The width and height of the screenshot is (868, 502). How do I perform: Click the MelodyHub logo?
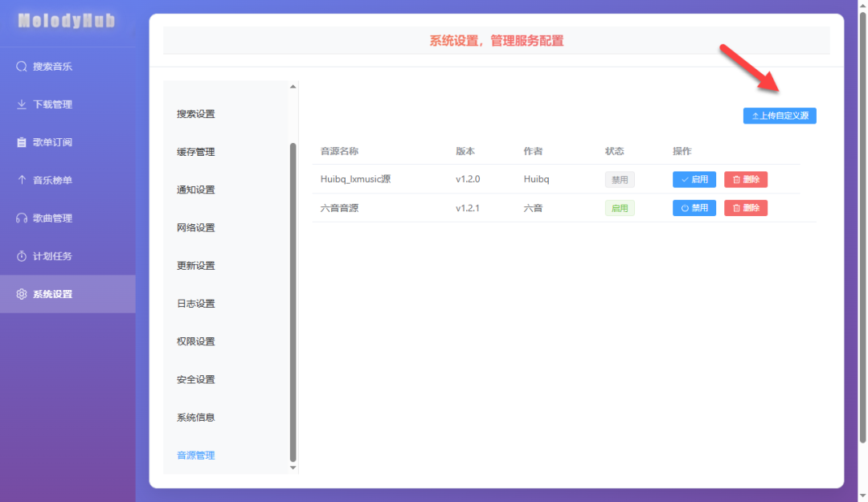point(67,21)
